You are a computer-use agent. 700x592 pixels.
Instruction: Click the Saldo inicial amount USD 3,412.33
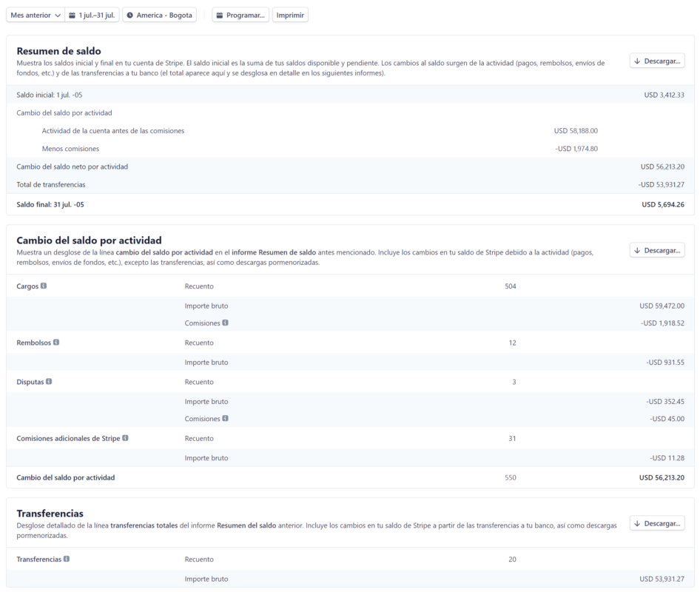664,95
